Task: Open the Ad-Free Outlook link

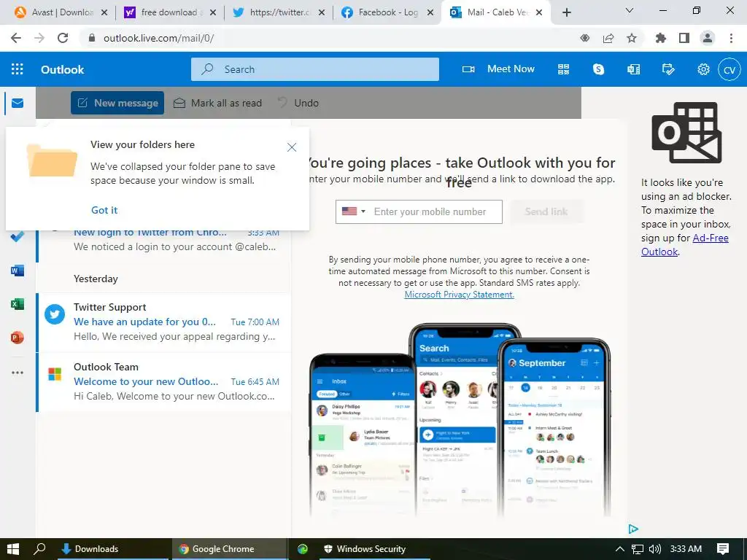Action: point(684,245)
